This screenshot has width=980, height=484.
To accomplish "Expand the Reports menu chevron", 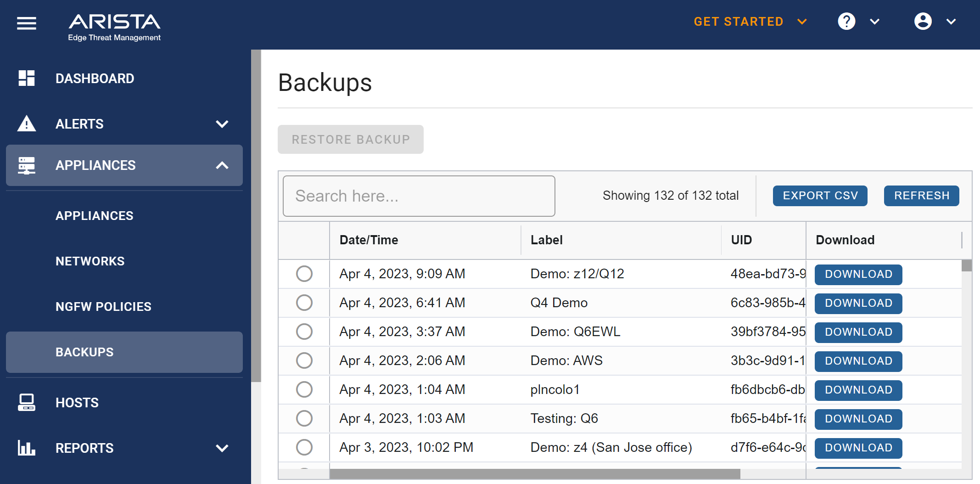I will (x=222, y=448).
